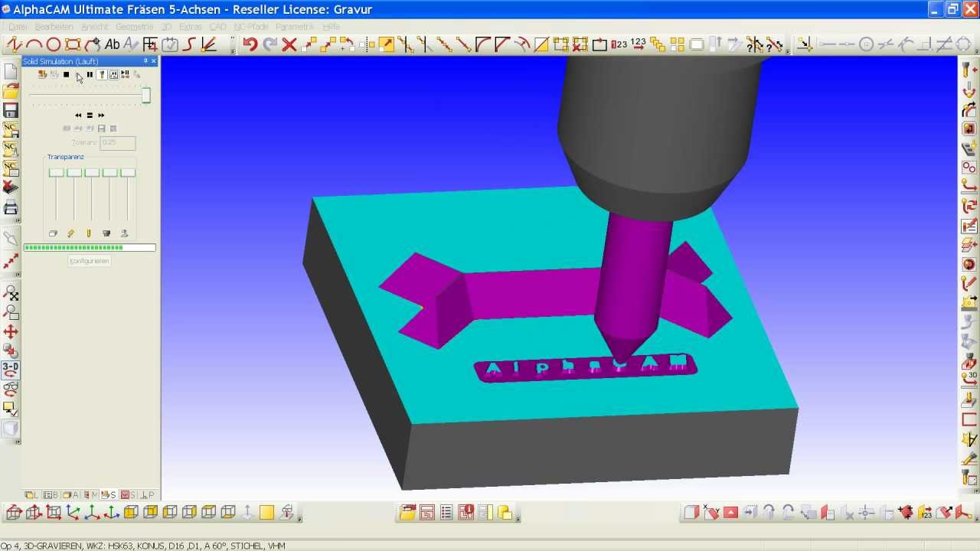Click the first Transparenz slider handle
This screenshot has height=551, width=980.
(x=56, y=173)
